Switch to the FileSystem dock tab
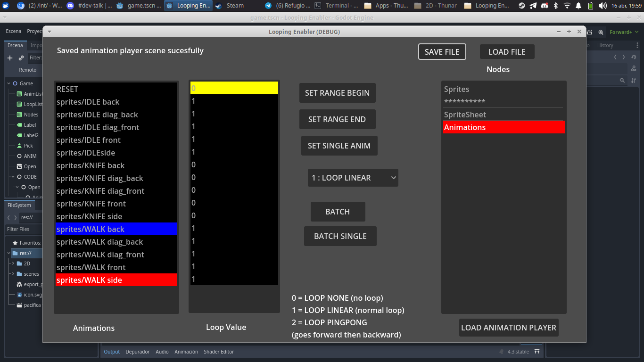644x362 pixels. pyautogui.click(x=19, y=205)
